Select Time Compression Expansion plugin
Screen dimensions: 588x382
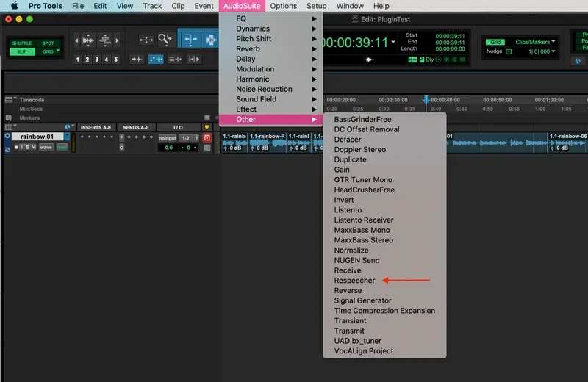pyautogui.click(x=384, y=311)
